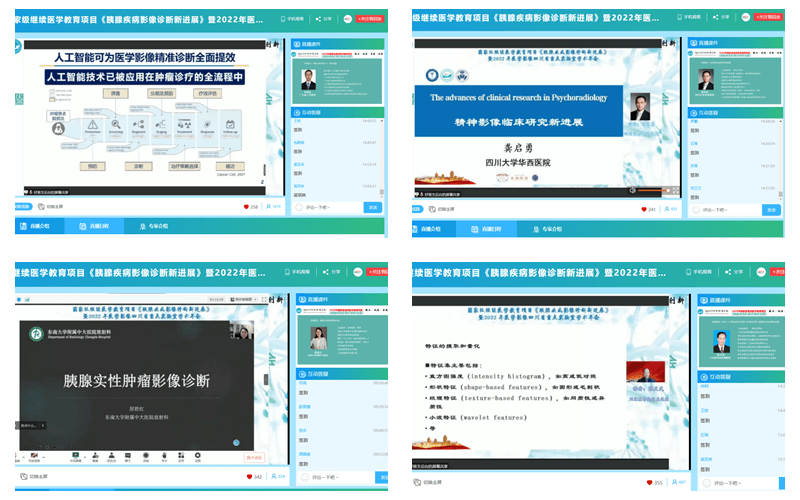Click settings gear in the pancreatic tumor meeting toolbar
This screenshot has width=800, height=500.
pos(197,456)
